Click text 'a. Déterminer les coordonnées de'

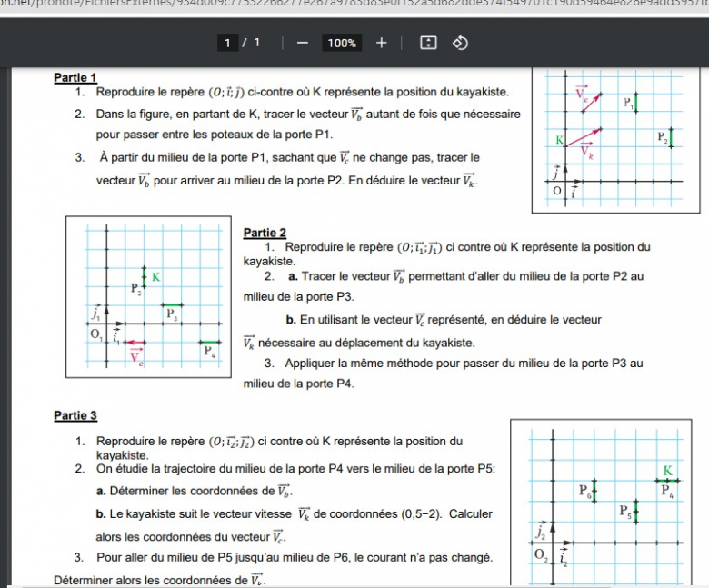(185, 491)
